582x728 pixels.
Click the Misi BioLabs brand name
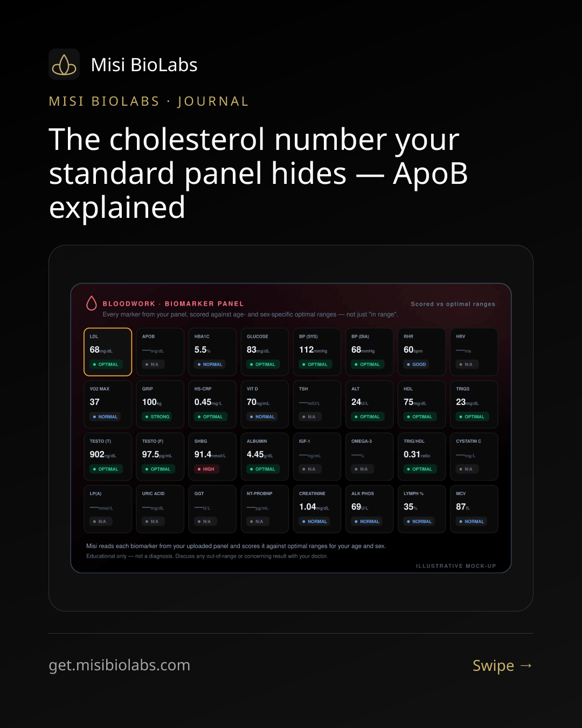click(x=144, y=65)
